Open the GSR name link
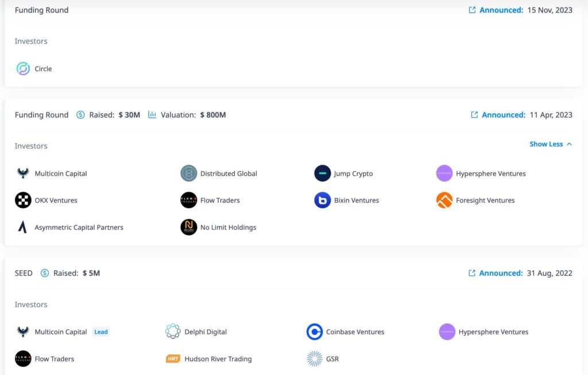 pos(332,359)
